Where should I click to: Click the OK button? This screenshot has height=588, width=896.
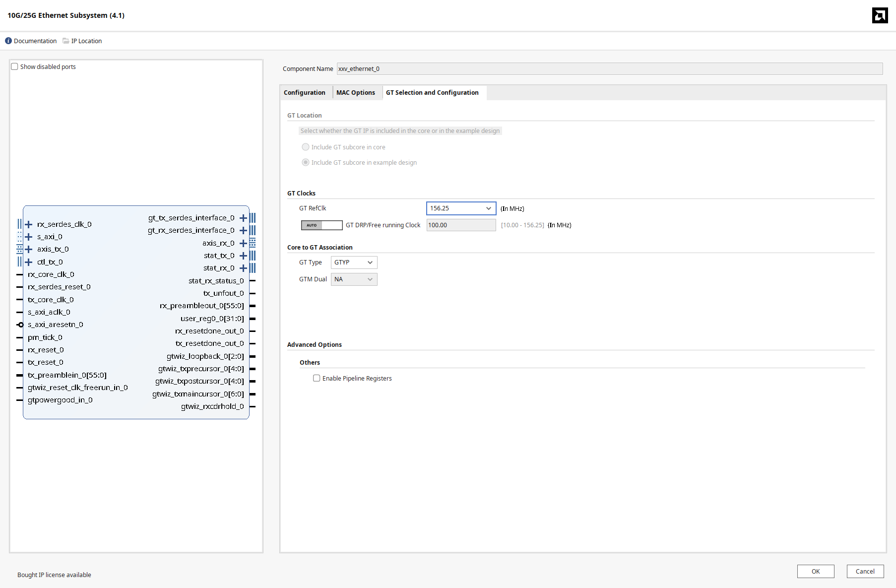click(x=815, y=571)
